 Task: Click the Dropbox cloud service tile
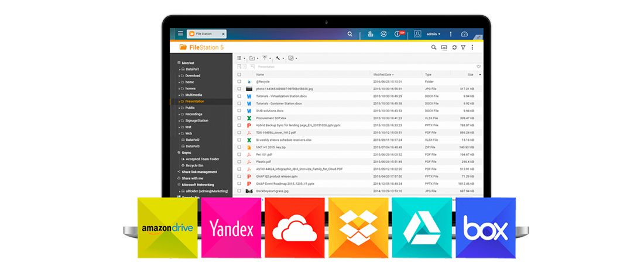click(x=358, y=228)
